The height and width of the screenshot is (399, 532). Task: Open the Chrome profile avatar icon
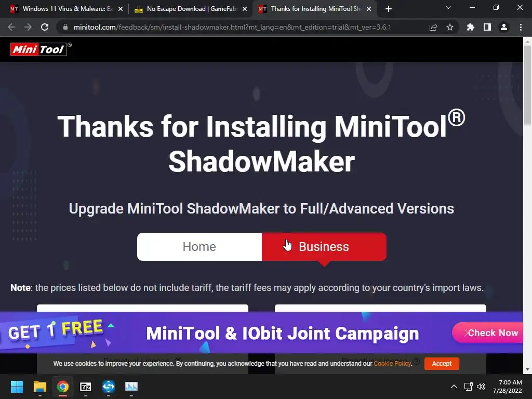click(504, 27)
